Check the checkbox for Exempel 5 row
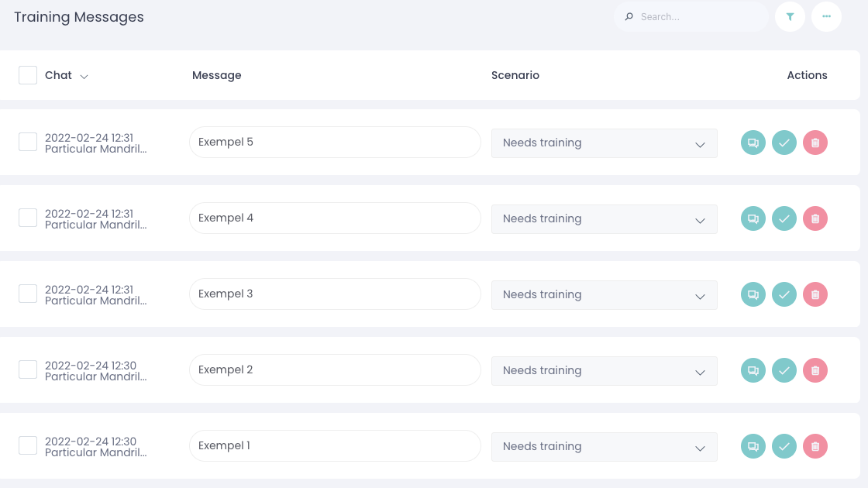The image size is (868, 488). point(28,142)
